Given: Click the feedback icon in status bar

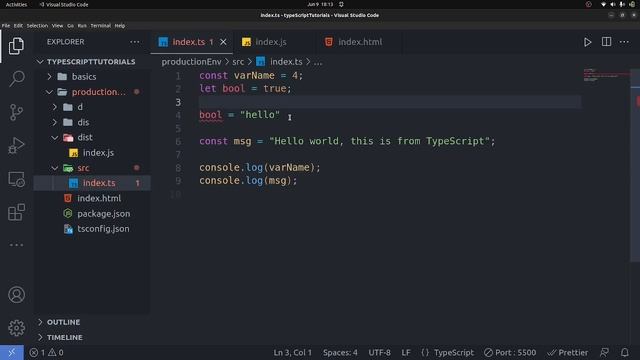Looking at the screenshot, I should 604,352.
